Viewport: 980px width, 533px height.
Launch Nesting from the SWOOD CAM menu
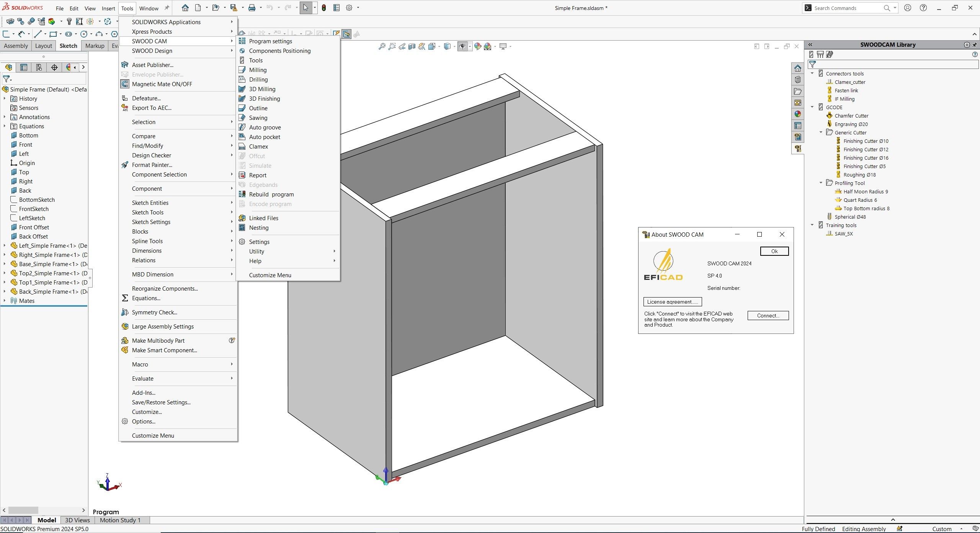tap(259, 227)
